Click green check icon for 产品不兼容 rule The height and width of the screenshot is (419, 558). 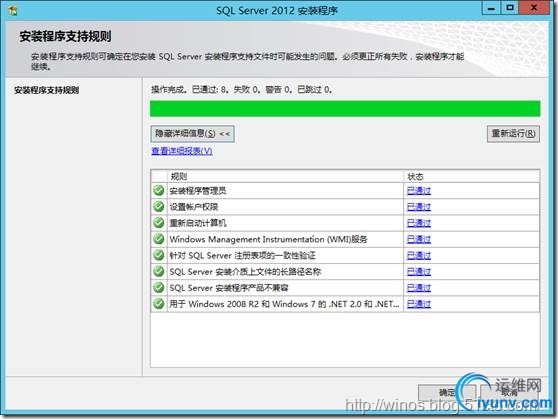coord(159,288)
